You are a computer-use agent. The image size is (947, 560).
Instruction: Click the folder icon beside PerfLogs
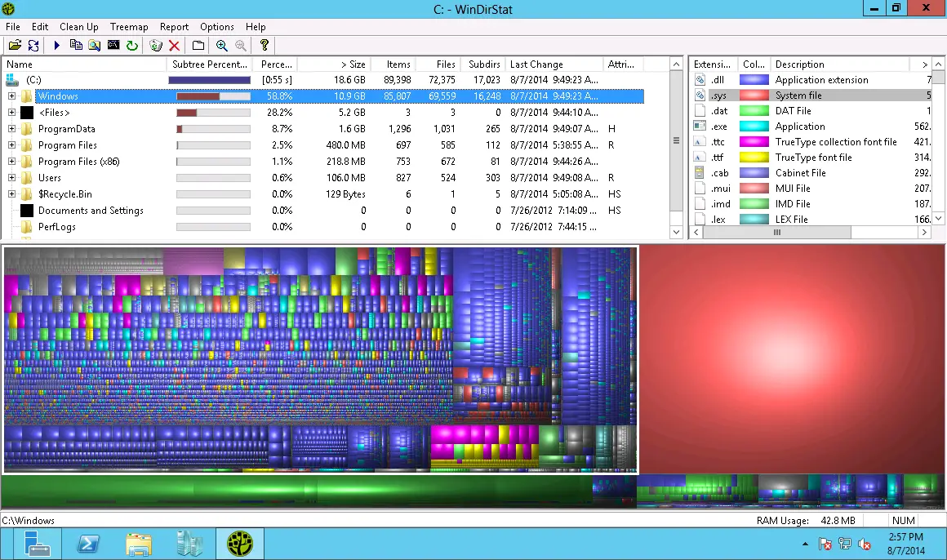point(27,227)
